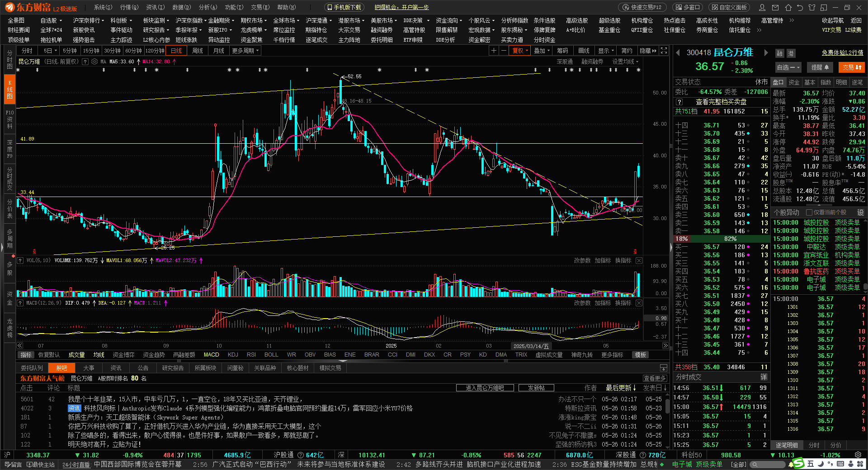Open help icon next to 昆仑万维 chart title
This screenshot has width=868, height=470.
85,61
